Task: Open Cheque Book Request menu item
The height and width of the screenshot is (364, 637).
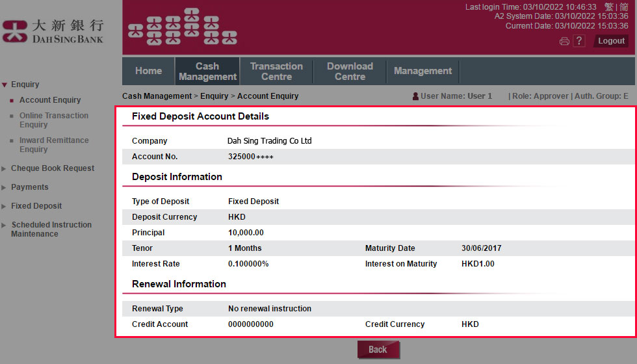Action: pos(53,168)
